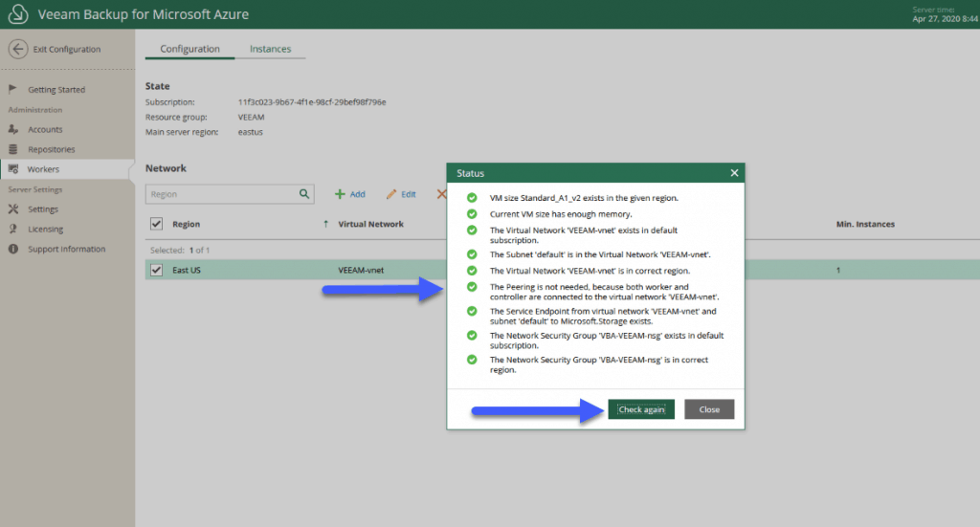980x527 pixels.
Task: Toggle the select-all checkbox in header
Action: click(x=156, y=224)
